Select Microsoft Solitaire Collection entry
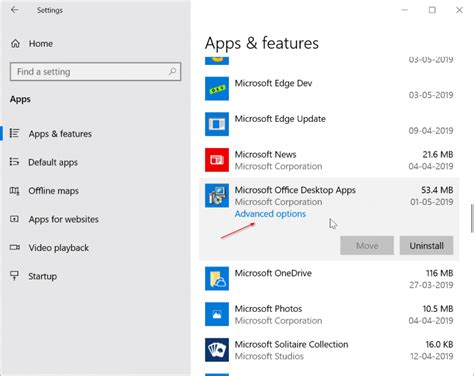Viewport: 474px width, 376px height. tap(329, 350)
